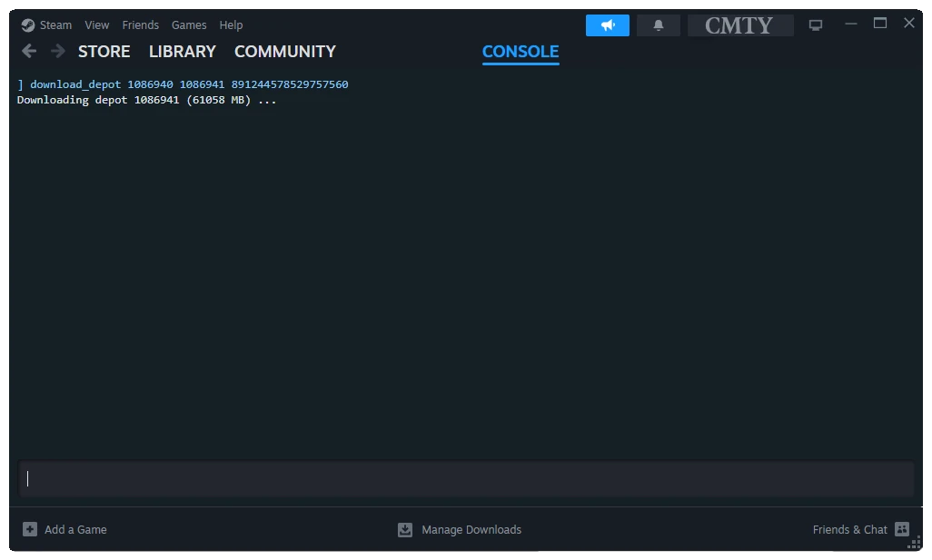Click the download_depot command line text
This screenshot has height=560, width=932.
(183, 84)
